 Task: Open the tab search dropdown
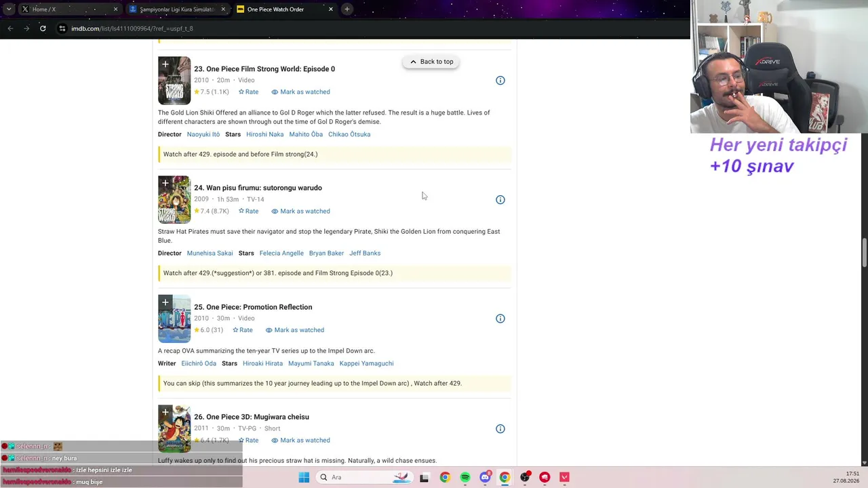[8, 9]
